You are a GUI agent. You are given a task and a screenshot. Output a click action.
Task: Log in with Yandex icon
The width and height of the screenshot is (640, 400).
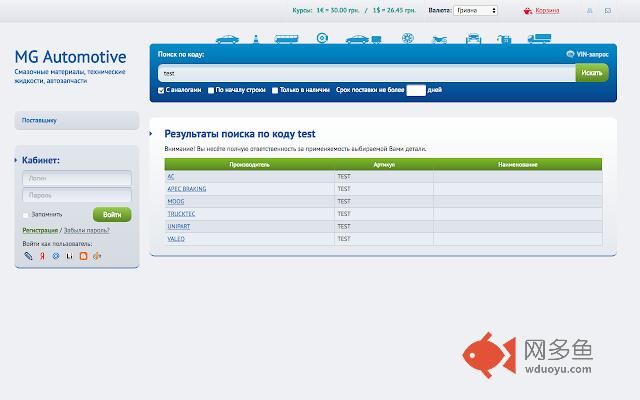pos(42,256)
